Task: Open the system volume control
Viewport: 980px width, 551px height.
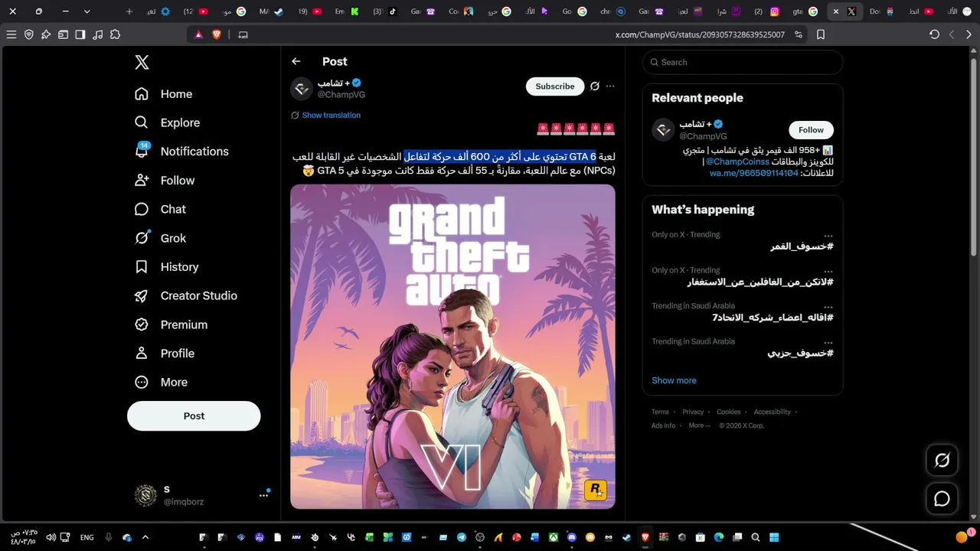Action: click(51, 537)
